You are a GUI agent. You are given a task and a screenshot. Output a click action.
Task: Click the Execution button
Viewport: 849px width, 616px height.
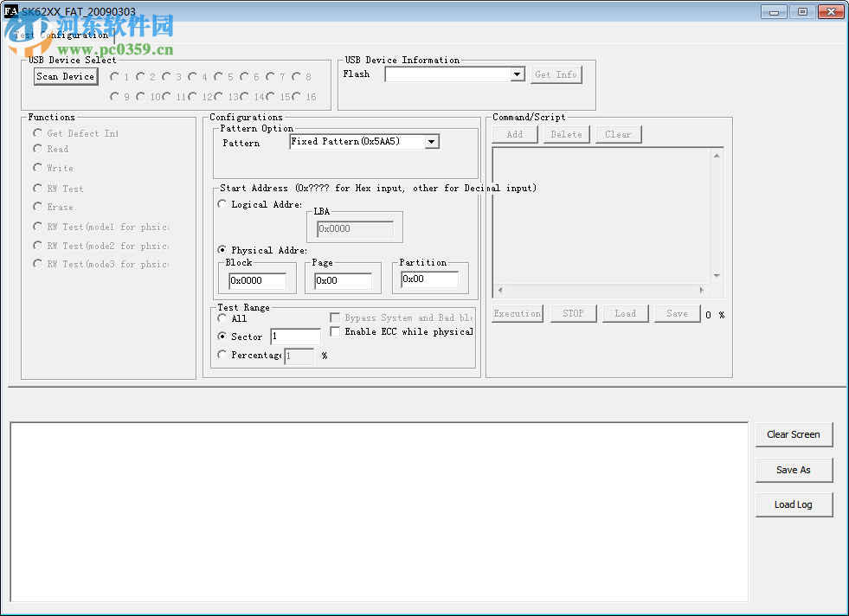point(517,314)
